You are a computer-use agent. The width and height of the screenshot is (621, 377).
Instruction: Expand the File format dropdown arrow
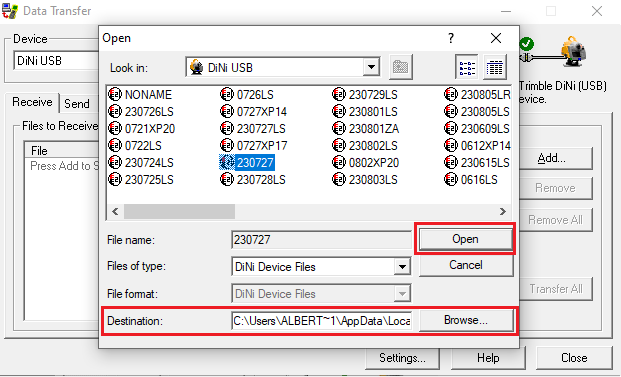402,294
